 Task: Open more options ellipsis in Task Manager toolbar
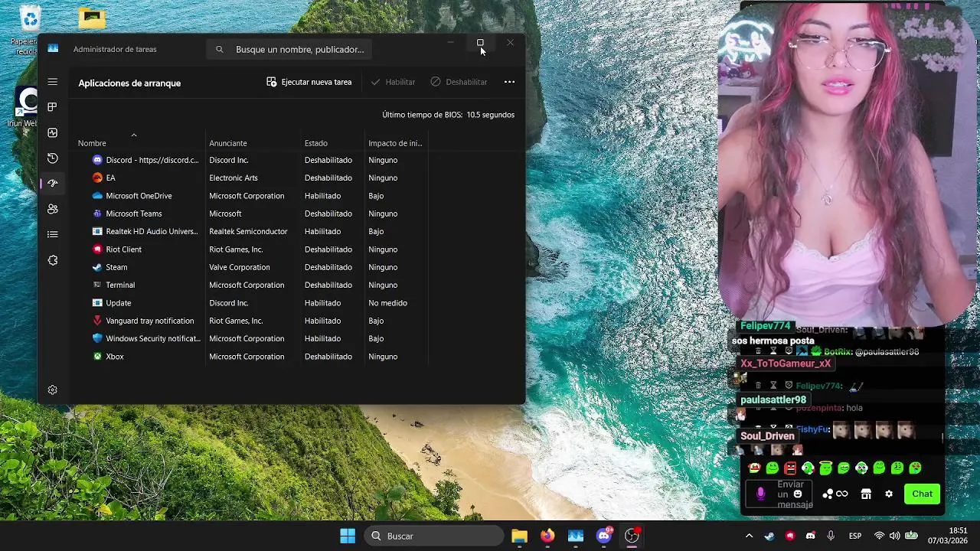tap(509, 82)
